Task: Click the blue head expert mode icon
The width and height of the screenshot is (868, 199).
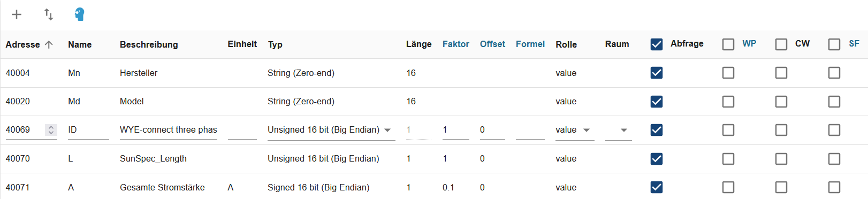Action: click(x=80, y=14)
